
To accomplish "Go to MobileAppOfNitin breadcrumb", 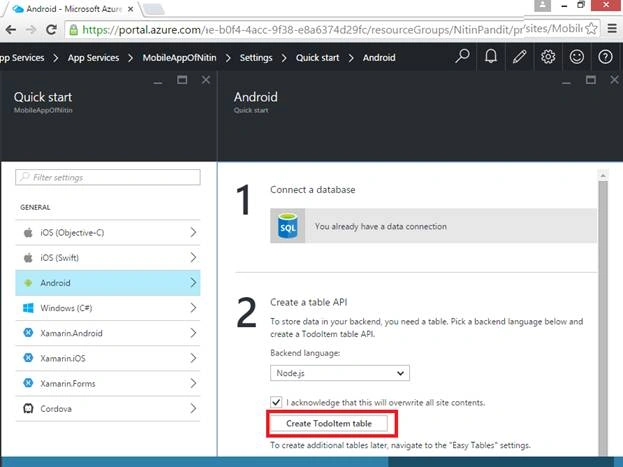I will (x=179, y=58).
